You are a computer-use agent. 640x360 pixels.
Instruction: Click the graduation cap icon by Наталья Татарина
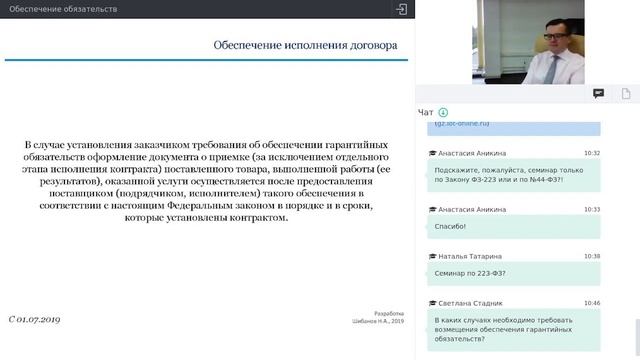click(x=433, y=256)
